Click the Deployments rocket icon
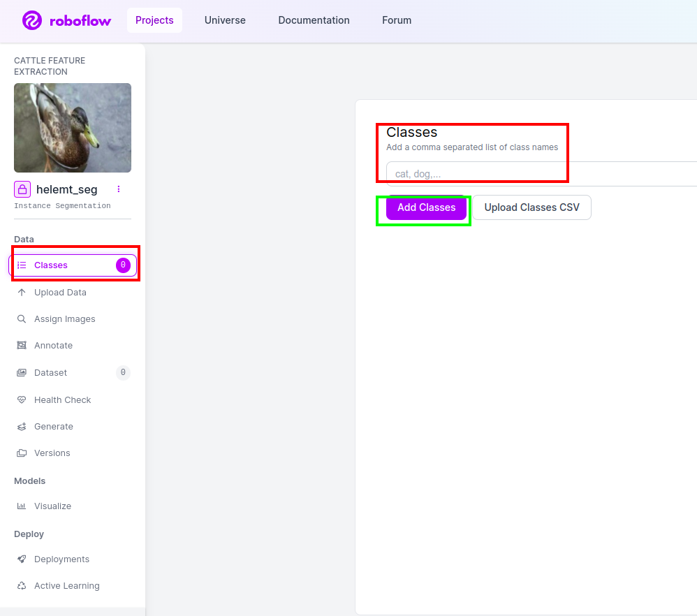The width and height of the screenshot is (697, 616). click(x=22, y=559)
